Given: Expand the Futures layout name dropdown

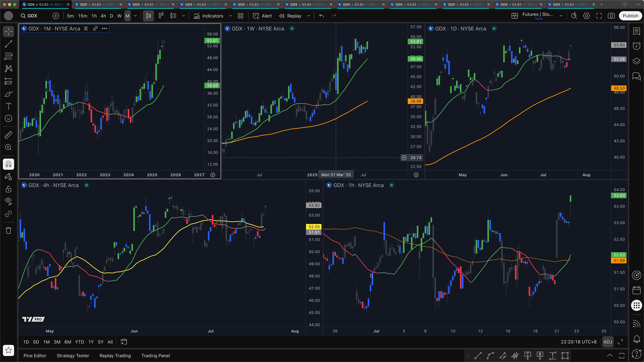Looking at the screenshot, I should (x=561, y=16).
